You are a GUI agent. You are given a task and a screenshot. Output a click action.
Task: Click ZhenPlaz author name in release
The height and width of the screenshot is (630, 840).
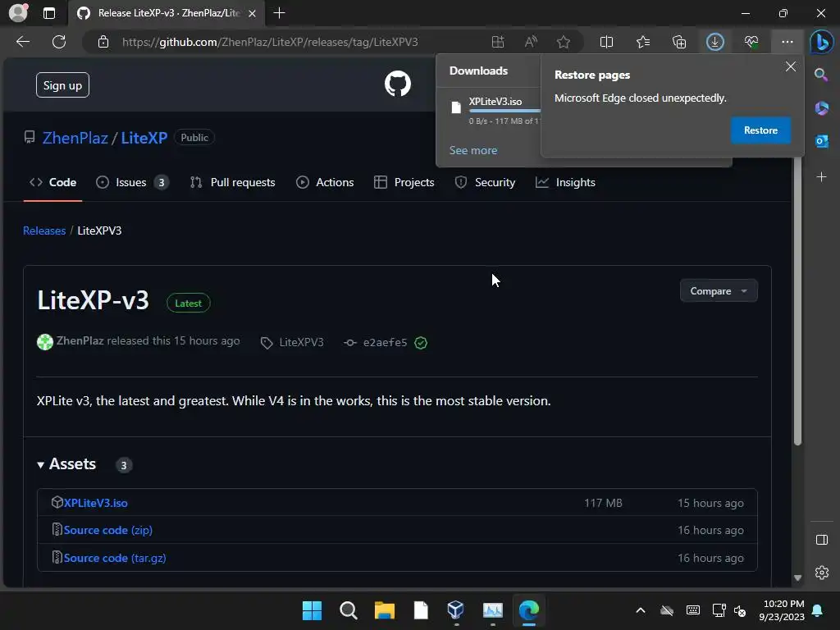80,341
